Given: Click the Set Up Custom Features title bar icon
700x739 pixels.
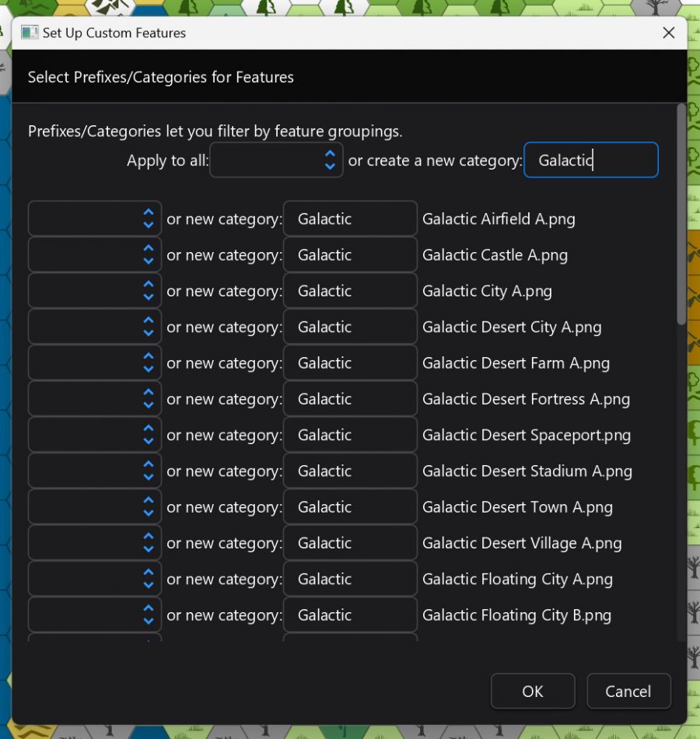Looking at the screenshot, I should (x=30, y=33).
